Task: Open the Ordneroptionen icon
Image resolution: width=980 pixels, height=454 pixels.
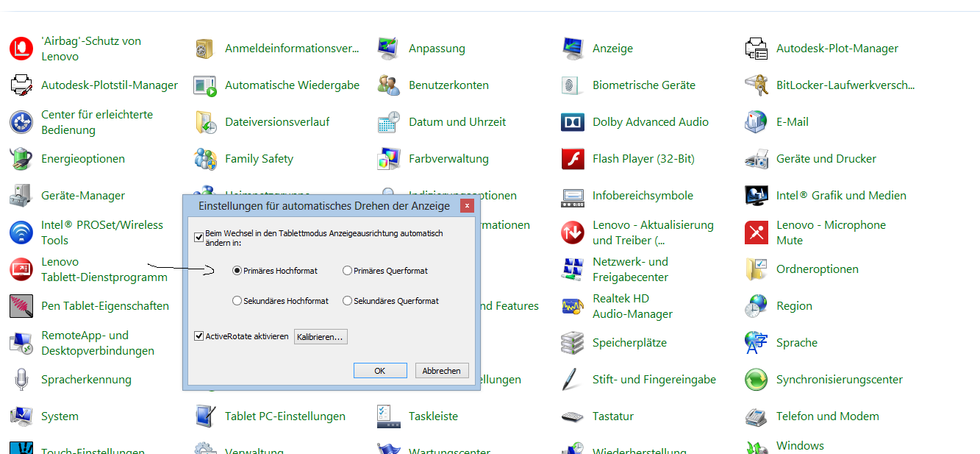Action: click(757, 269)
